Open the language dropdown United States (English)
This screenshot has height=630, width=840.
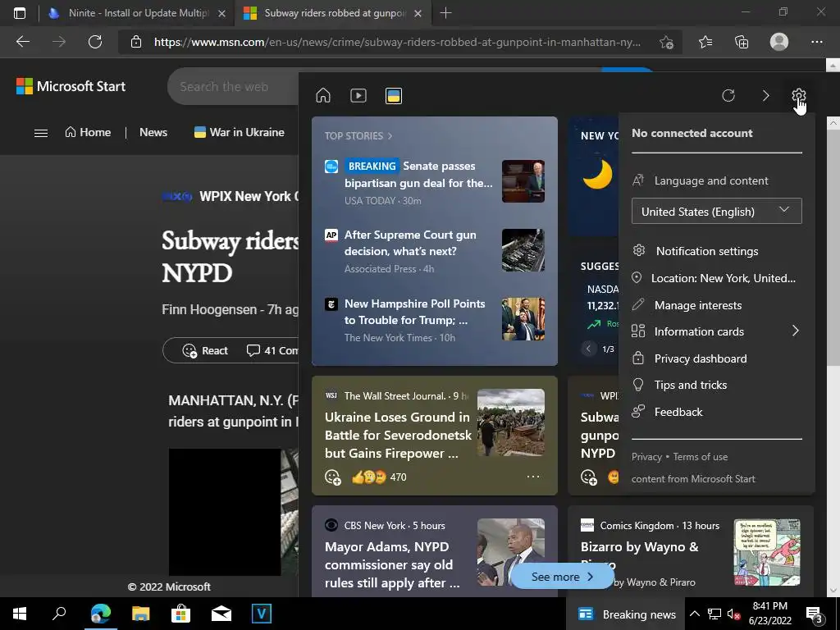coord(716,211)
